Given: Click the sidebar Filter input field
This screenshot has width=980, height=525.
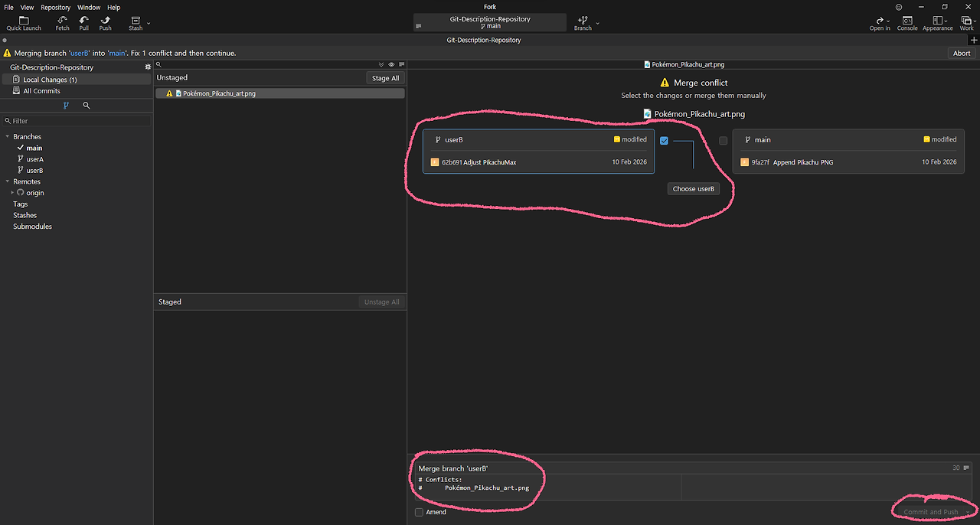Looking at the screenshot, I should click(x=77, y=121).
